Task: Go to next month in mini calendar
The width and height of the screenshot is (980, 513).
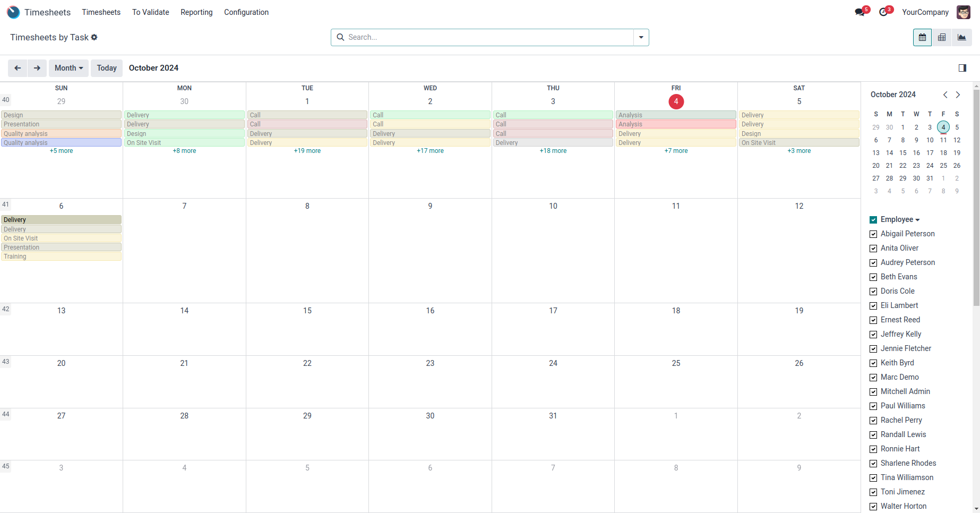Action: tap(958, 95)
